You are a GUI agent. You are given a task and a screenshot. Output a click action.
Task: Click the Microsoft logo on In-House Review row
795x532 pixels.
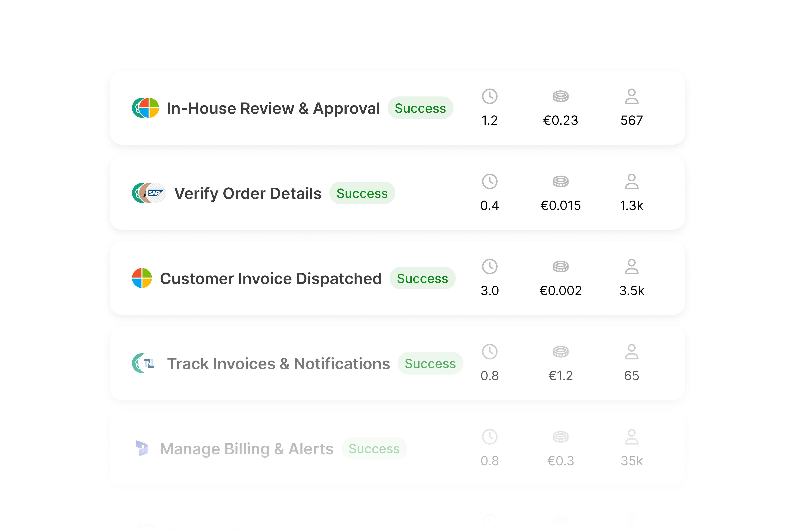coord(149,108)
